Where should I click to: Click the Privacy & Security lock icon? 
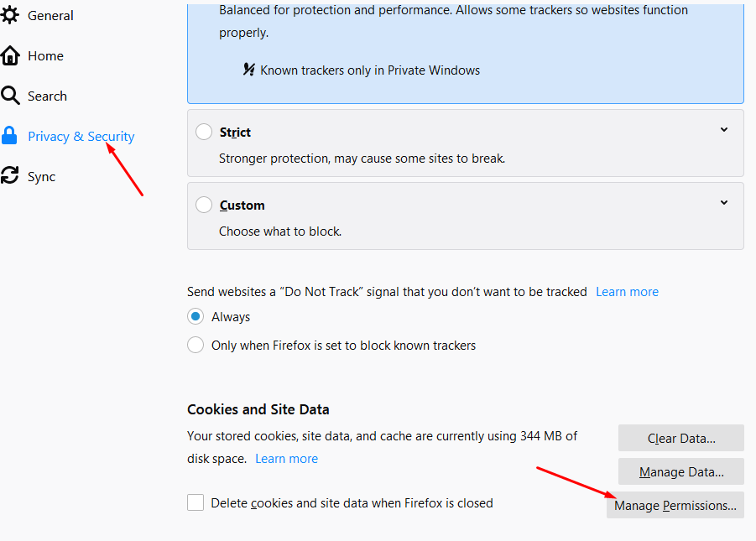(x=10, y=136)
